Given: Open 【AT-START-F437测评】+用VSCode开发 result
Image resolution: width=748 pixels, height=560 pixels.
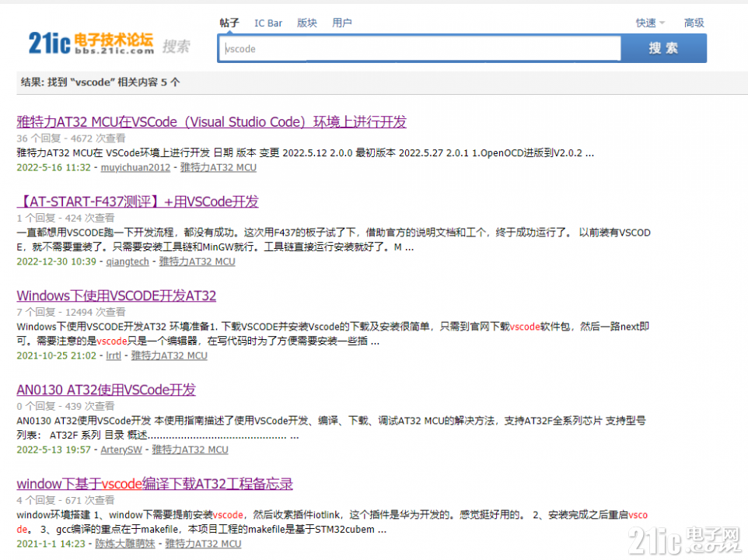Looking at the screenshot, I should tap(138, 201).
